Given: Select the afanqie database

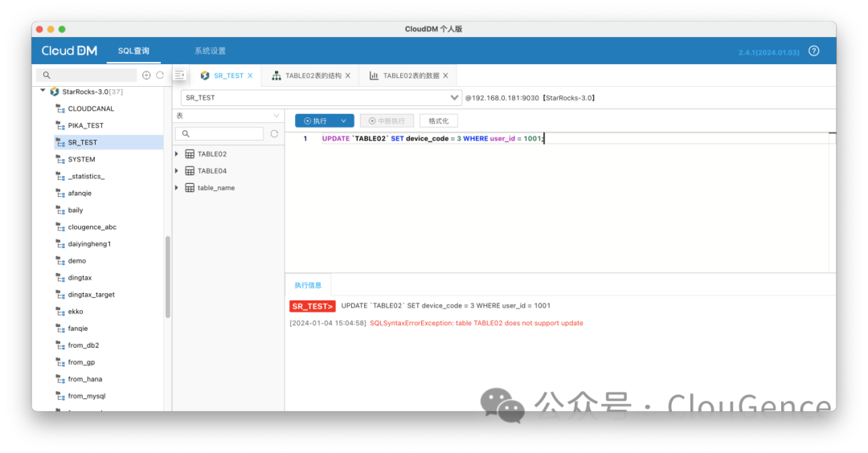Looking at the screenshot, I should point(80,194).
